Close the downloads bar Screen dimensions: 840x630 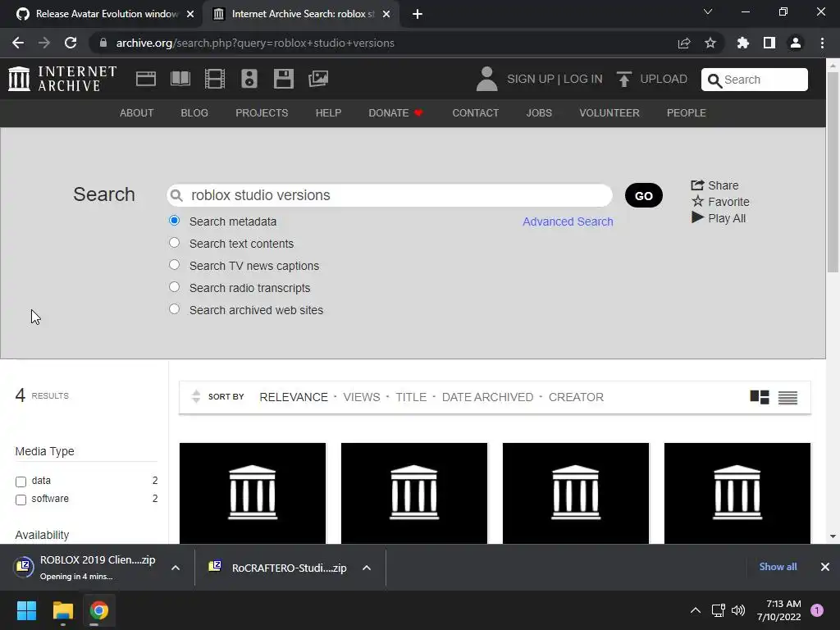tap(825, 567)
